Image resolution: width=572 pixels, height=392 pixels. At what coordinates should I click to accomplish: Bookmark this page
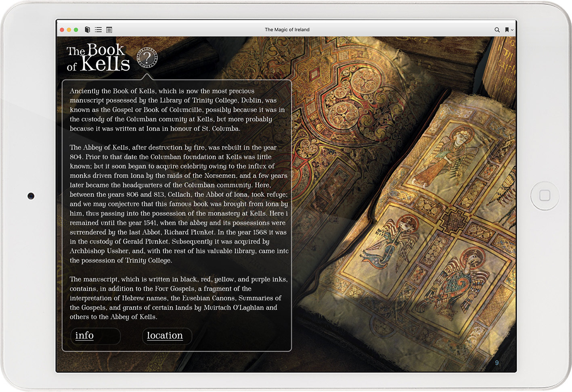click(507, 29)
